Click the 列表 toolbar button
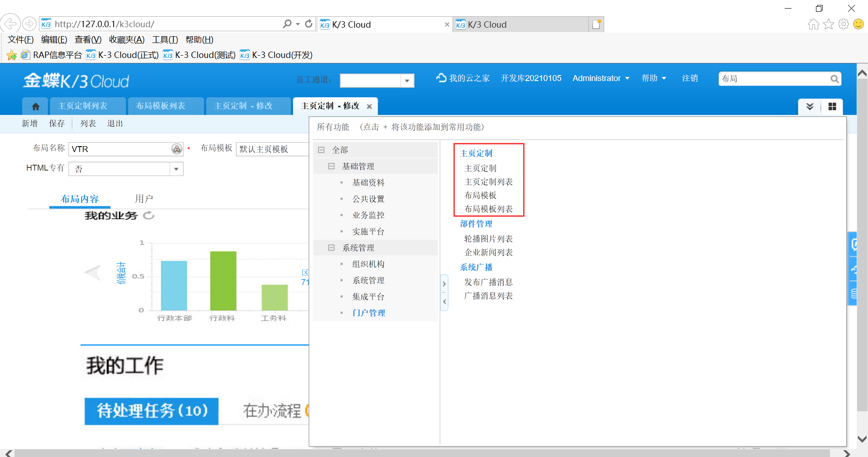This screenshot has height=457, width=868. [x=88, y=124]
